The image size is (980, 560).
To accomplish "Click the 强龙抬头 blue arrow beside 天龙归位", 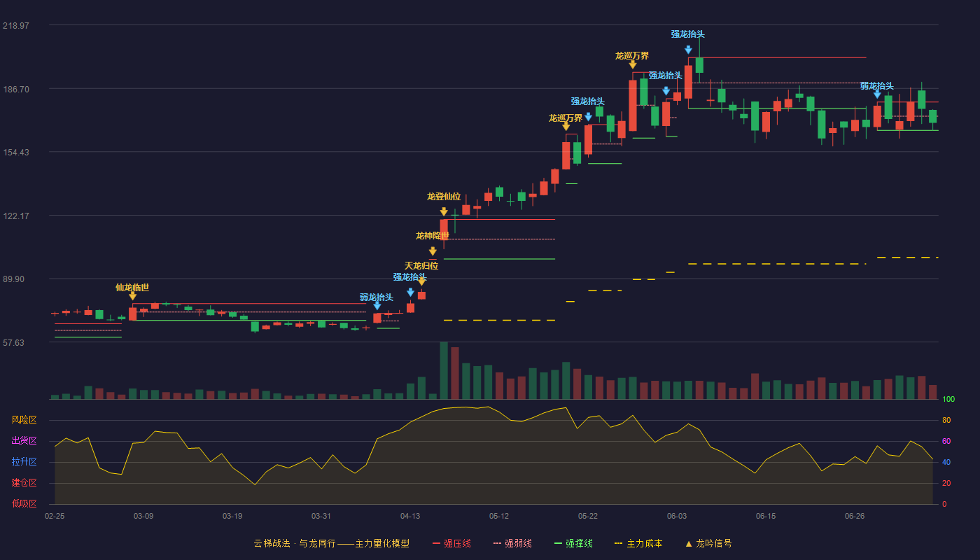I will point(410,292).
